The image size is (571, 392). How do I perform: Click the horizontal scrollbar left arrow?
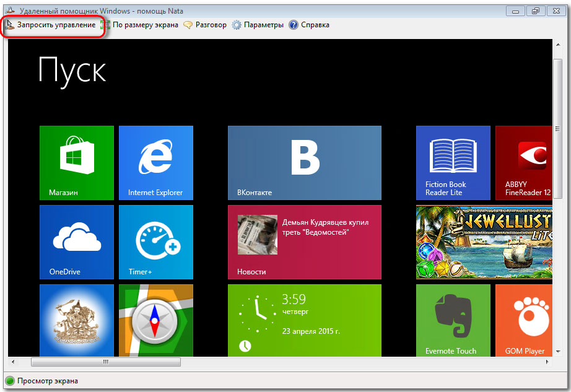click(13, 362)
